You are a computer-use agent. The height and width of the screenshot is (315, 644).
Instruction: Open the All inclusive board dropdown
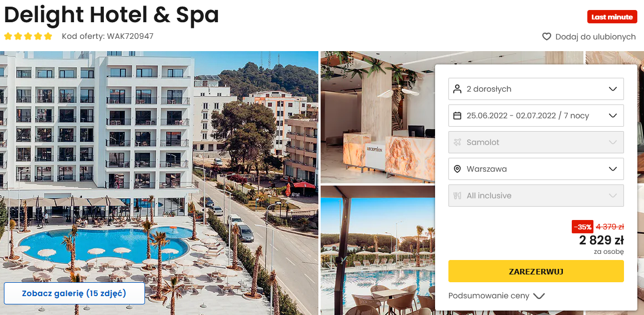pyautogui.click(x=536, y=196)
